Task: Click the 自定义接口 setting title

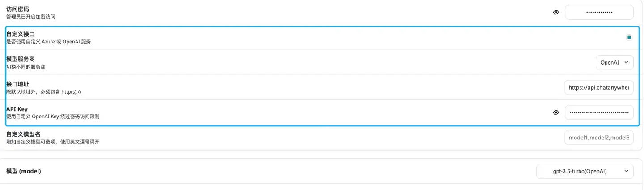Action: click(x=21, y=34)
